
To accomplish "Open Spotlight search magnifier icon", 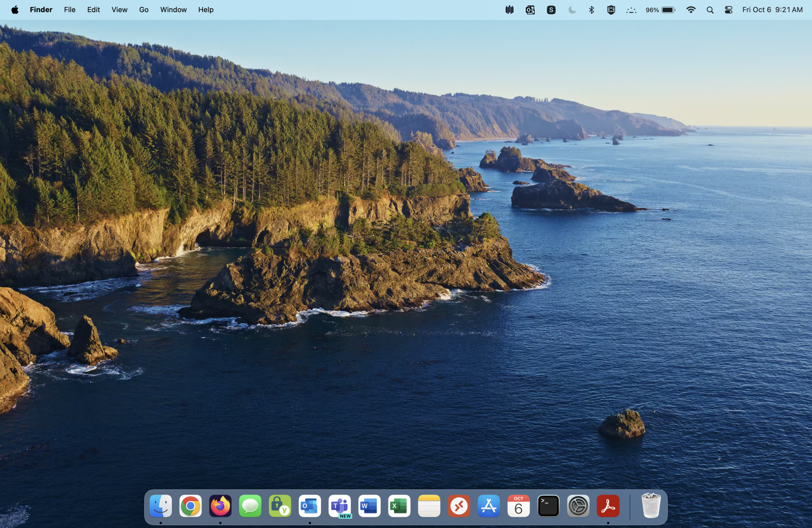I will click(x=710, y=10).
